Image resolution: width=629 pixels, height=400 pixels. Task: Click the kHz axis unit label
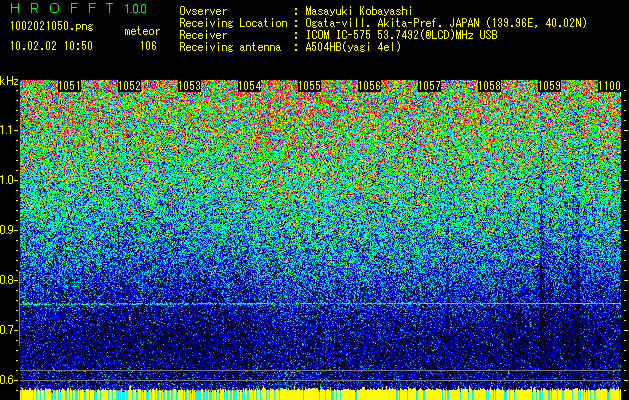pos(9,81)
